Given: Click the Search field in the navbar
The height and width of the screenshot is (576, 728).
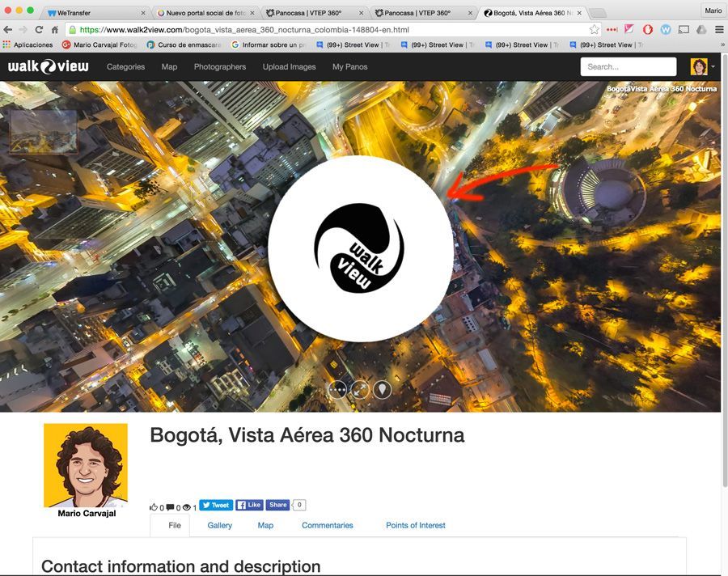Looking at the screenshot, I should click(629, 67).
